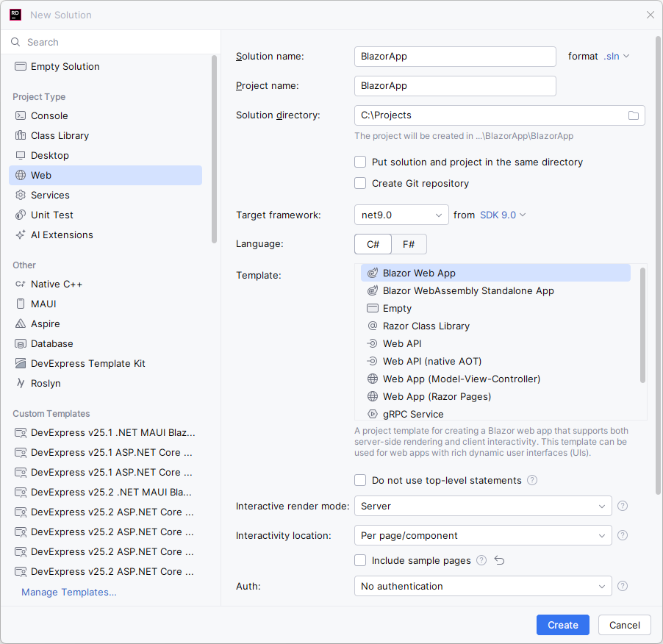This screenshot has height=644, width=663.
Task: Switch language to F#
Action: (x=409, y=243)
